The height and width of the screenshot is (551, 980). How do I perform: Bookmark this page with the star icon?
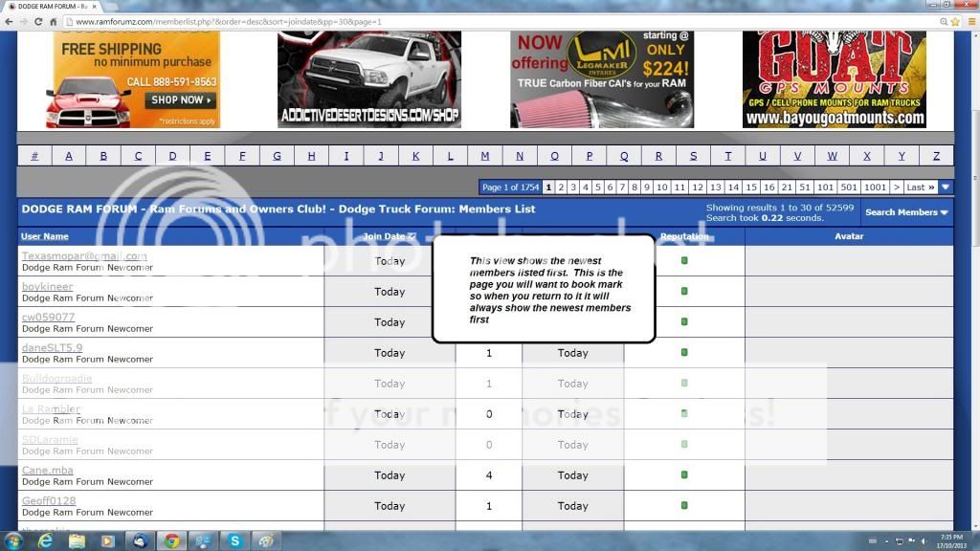(x=955, y=21)
